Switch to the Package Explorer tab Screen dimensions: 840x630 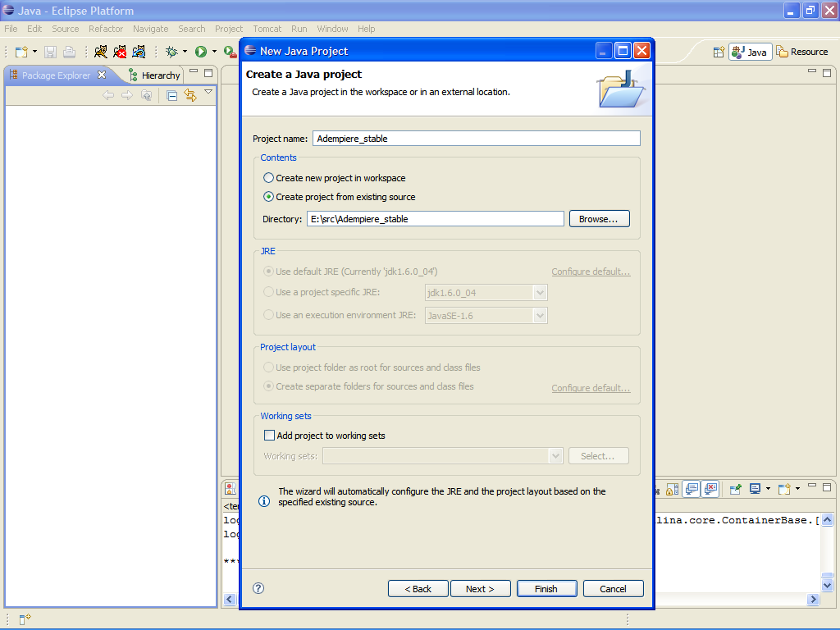tap(57, 75)
